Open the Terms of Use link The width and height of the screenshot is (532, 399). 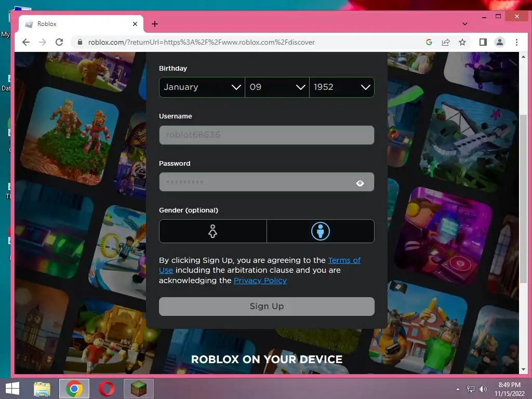tap(344, 260)
